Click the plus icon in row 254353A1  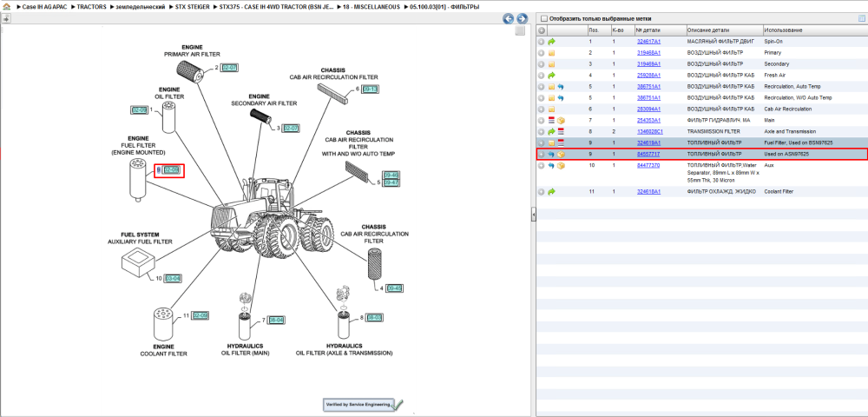pyautogui.click(x=542, y=121)
